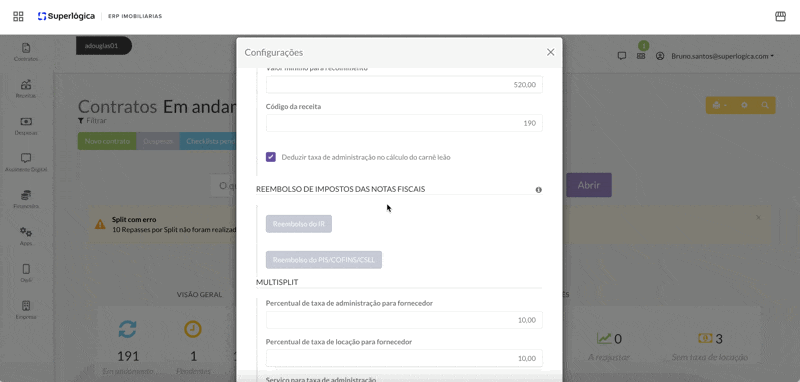Click the yellow search icon
This screenshot has height=382, width=800.
pos(765,105)
